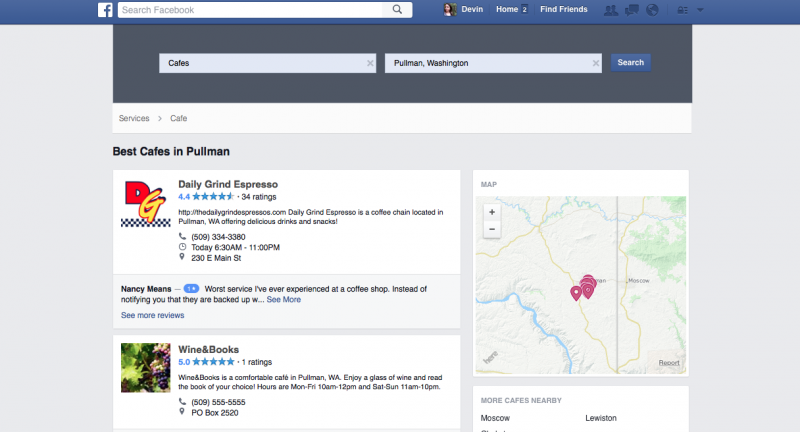Clear the Pullman, Washington location field

click(596, 63)
